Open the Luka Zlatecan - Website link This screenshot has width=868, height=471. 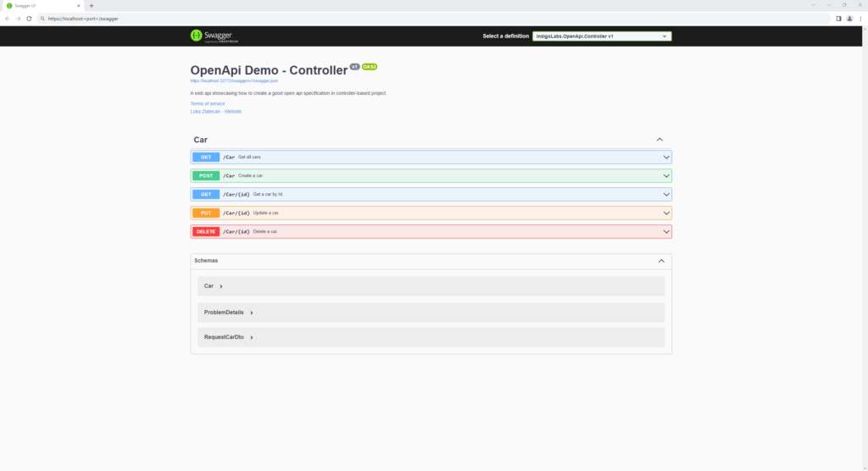click(215, 111)
